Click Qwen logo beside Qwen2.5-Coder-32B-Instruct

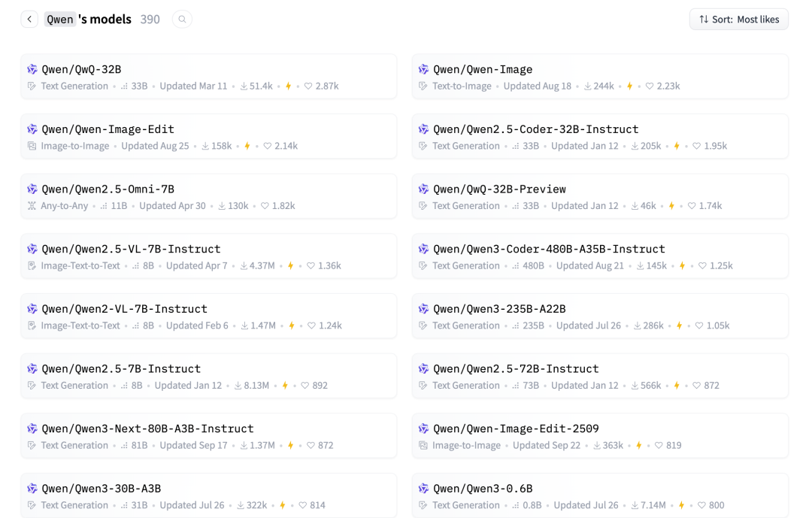point(423,129)
